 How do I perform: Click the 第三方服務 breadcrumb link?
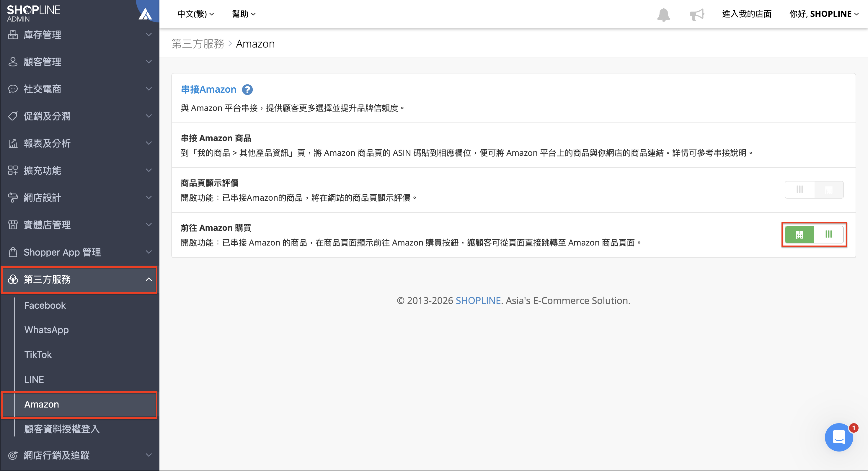(198, 44)
